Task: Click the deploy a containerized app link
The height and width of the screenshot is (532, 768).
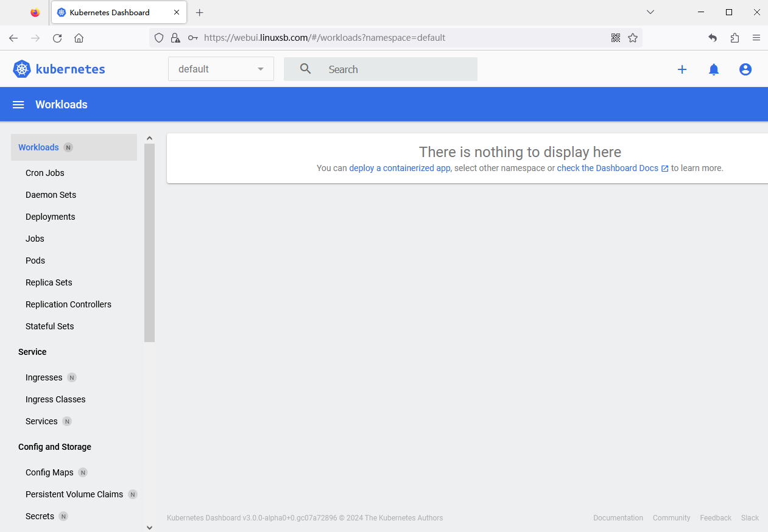Action: click(400, 168)
